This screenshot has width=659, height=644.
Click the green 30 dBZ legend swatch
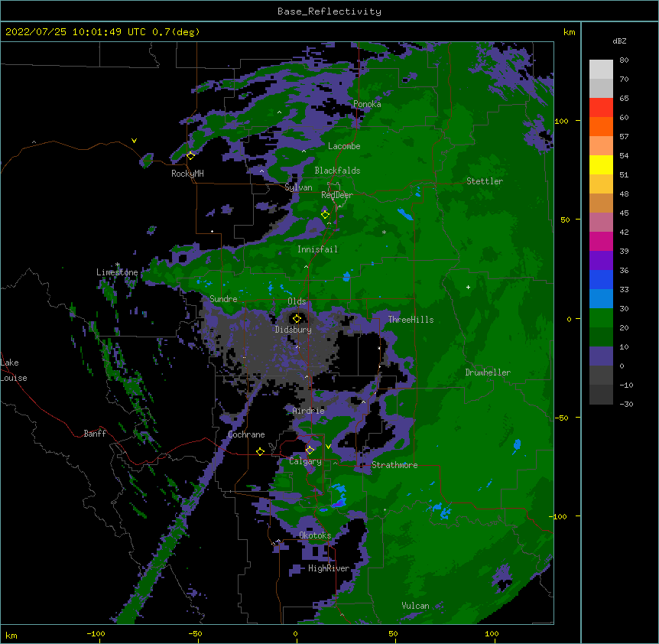pyautogui.click(x=601, y=318)
